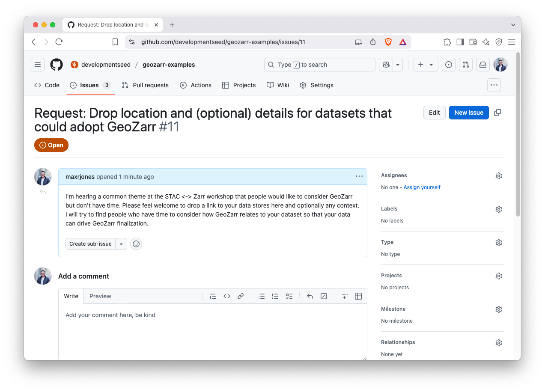545x392 pixels.
Task: Click the New issue button
Action: (469, 112)
